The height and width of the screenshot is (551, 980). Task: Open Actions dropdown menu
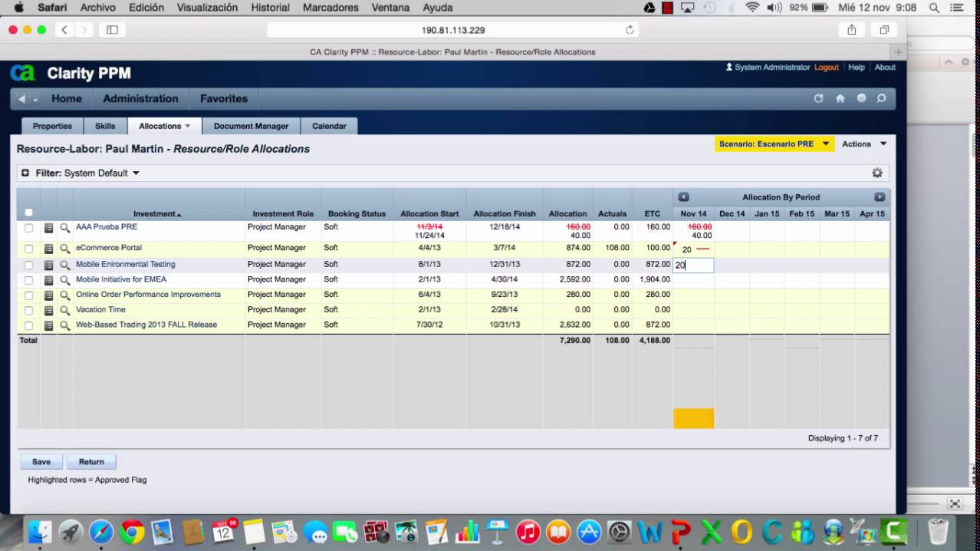[864, 144]
